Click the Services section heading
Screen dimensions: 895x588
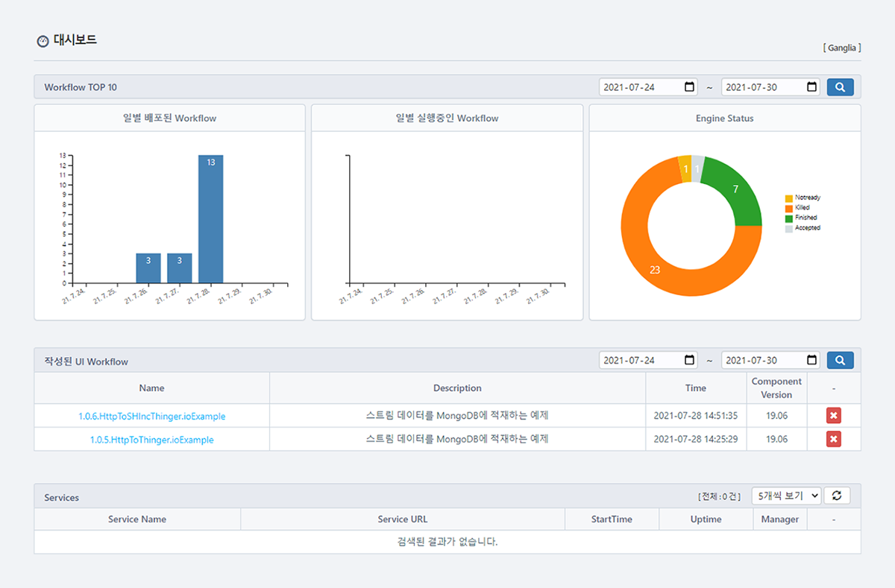click(61, 497)
